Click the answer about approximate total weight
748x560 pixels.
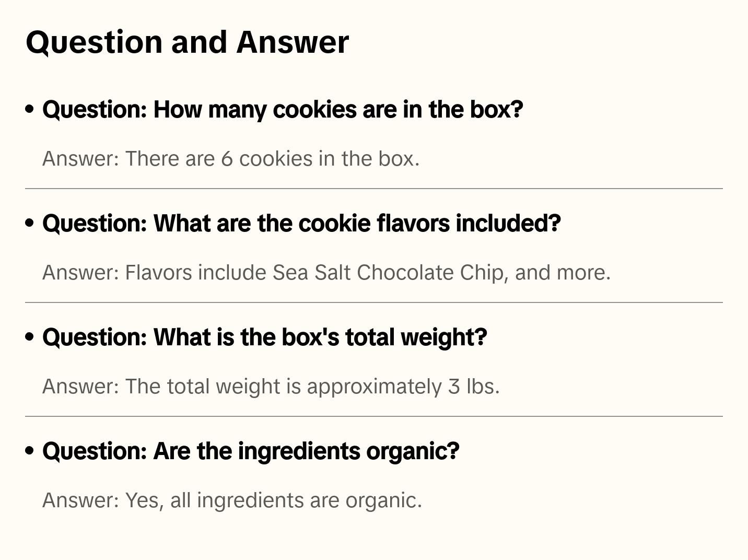[271, 387]
